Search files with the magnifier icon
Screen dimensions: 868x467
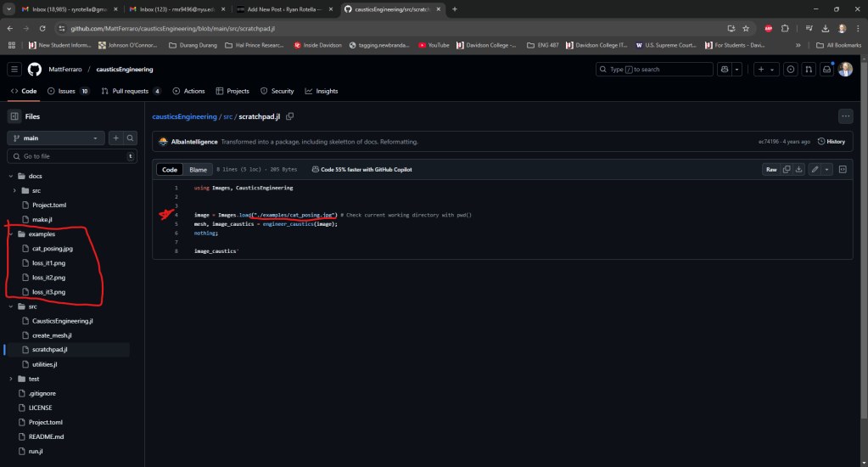click(131, 138)
